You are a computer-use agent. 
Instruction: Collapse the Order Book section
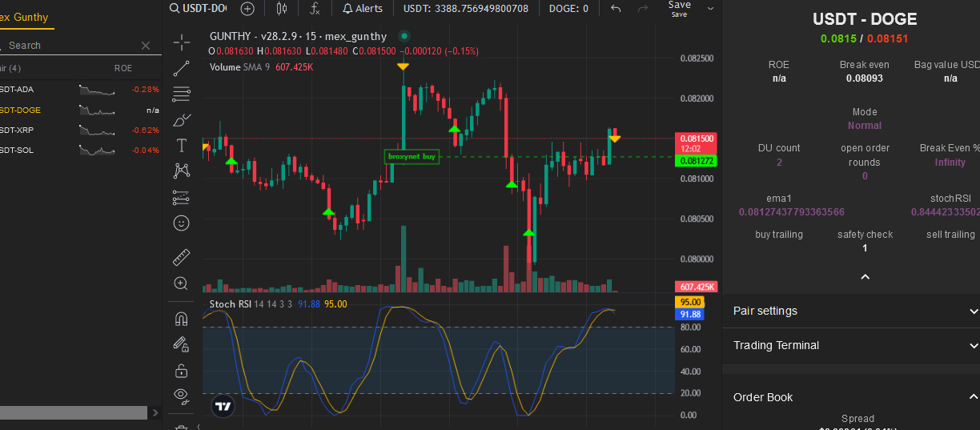point(851,396)
